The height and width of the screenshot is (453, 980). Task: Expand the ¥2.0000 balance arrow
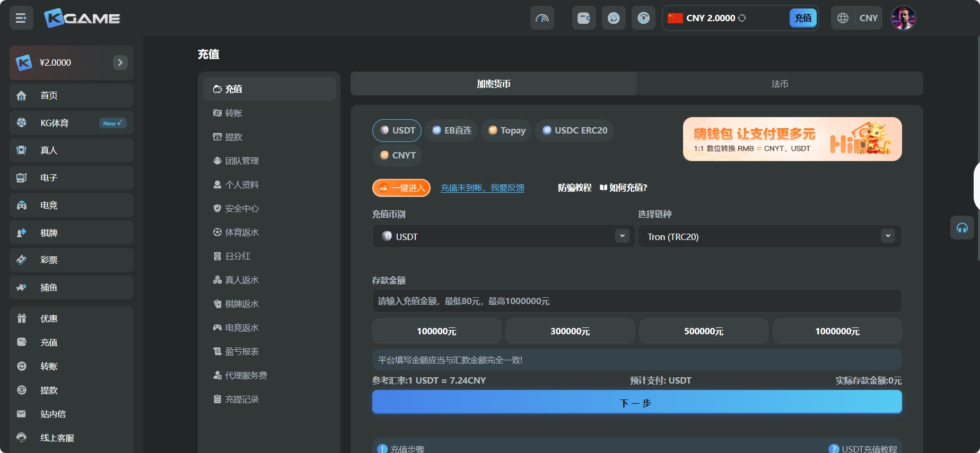pos(120,63)
